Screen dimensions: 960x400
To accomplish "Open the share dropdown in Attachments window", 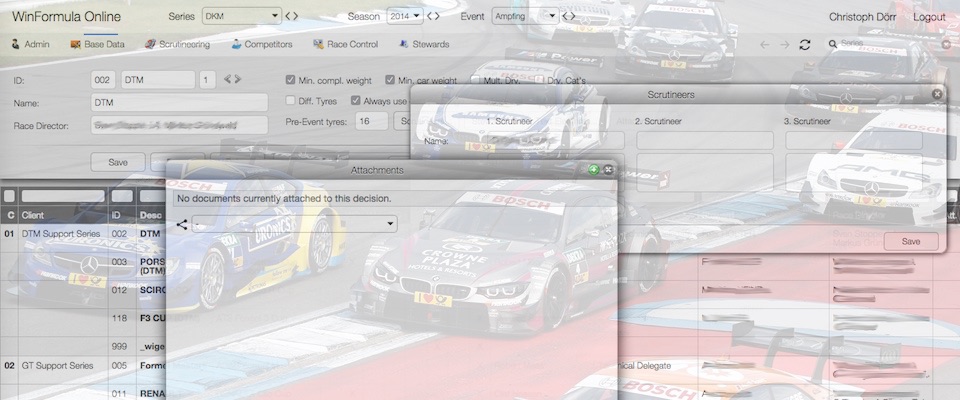I will coord(294,224).
